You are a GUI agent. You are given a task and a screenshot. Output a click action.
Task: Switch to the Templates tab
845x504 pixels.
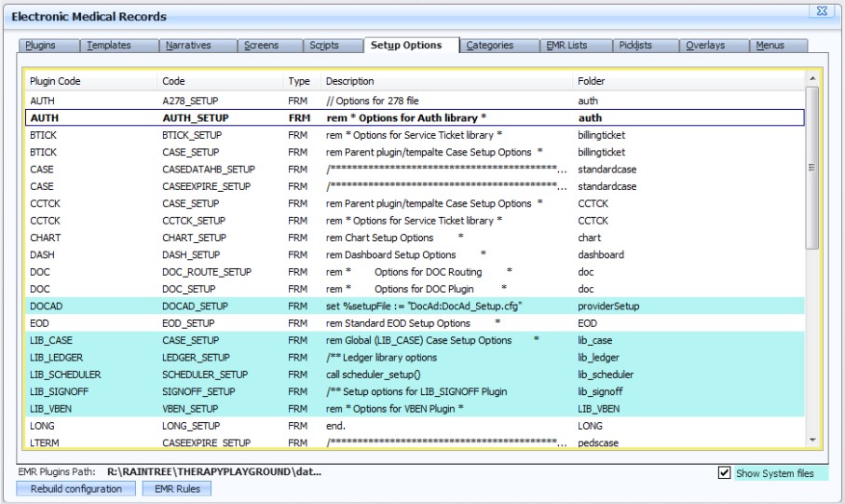point(119,46)
